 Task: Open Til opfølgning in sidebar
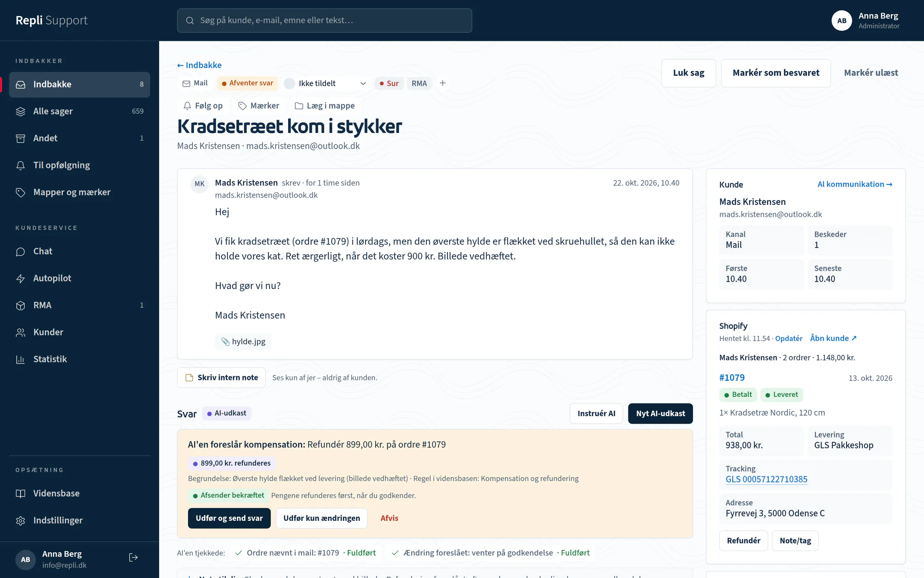(x=79, y=165)
